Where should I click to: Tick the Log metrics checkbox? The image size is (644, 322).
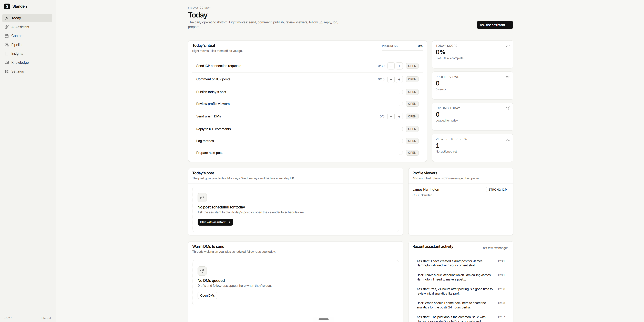tap(401, 141)
